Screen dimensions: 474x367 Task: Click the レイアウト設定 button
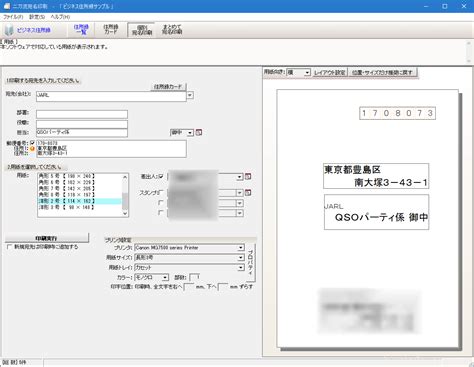click(x=330, y=72)
